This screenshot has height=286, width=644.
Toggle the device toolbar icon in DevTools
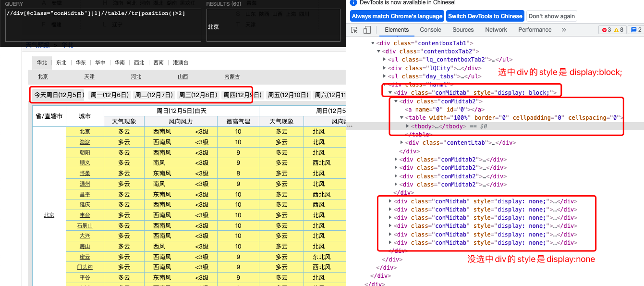pyautogui.click(x=367, y=30)
